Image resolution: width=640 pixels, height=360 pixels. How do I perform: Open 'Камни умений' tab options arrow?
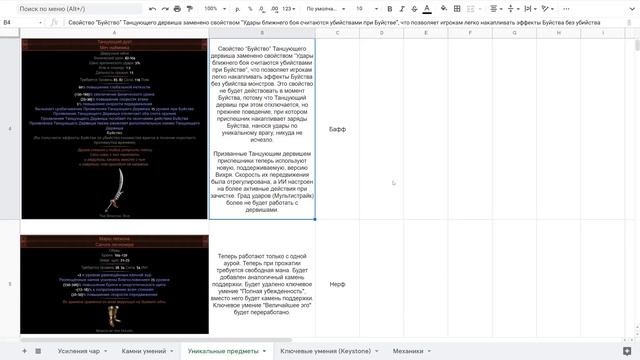pos(172,351)
